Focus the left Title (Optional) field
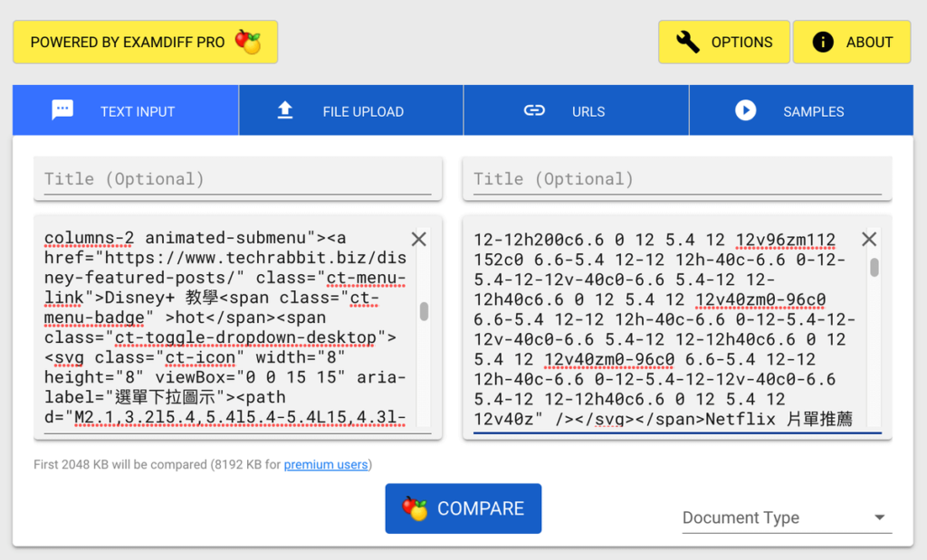 coord(238,178)
